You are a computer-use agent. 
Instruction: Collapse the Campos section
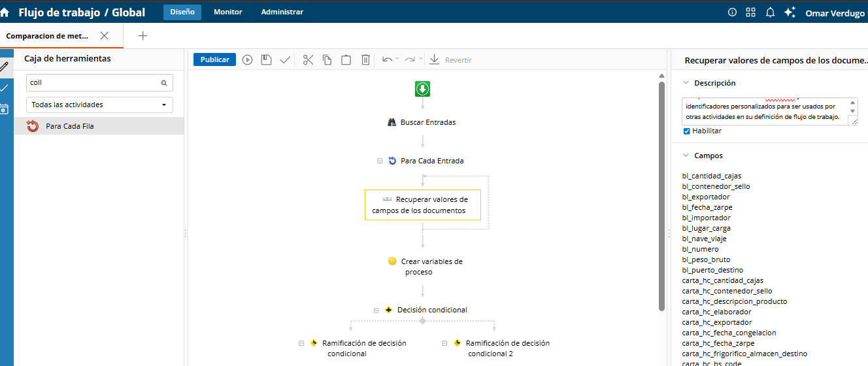686,156
